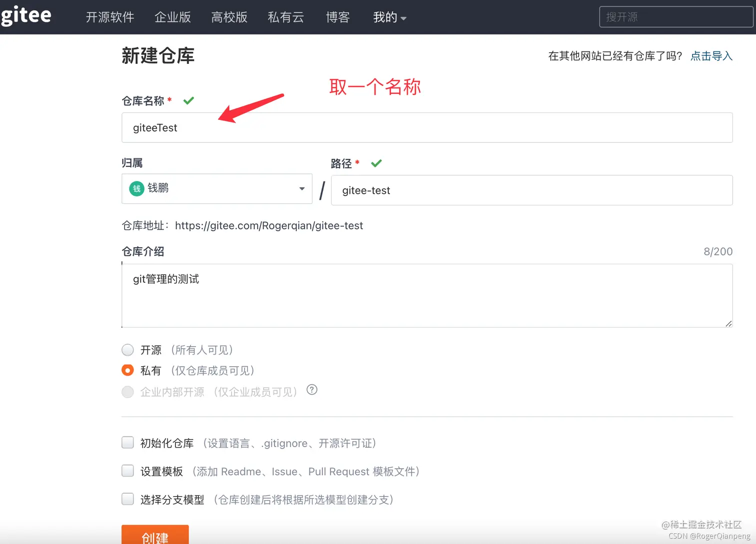Viewport: 756px width, 544px height.
Task: Check the 选择分支模型 option
Action: point(127,499)
